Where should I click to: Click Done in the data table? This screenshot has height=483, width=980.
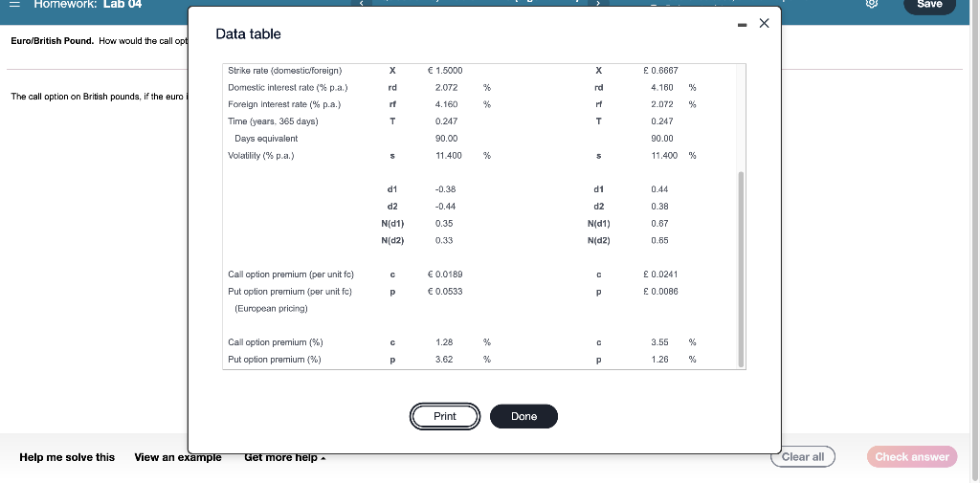coord(523,417)
